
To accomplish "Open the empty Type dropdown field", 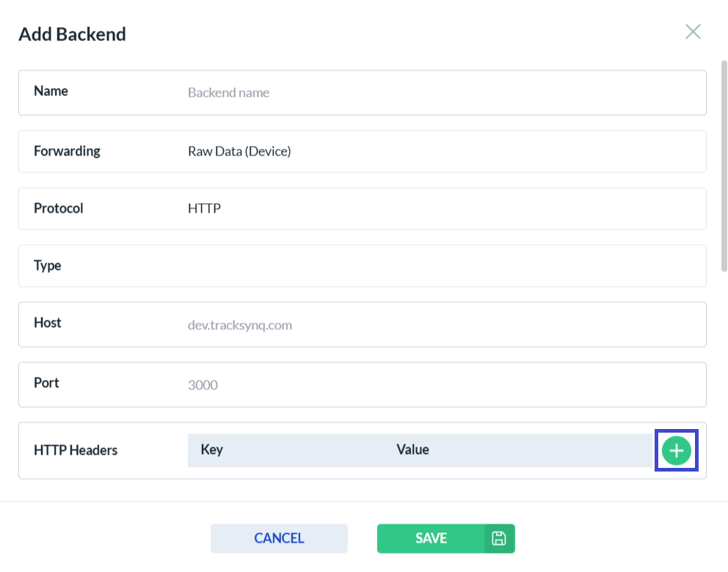I will pyautogui.click(x=440, y=266).
